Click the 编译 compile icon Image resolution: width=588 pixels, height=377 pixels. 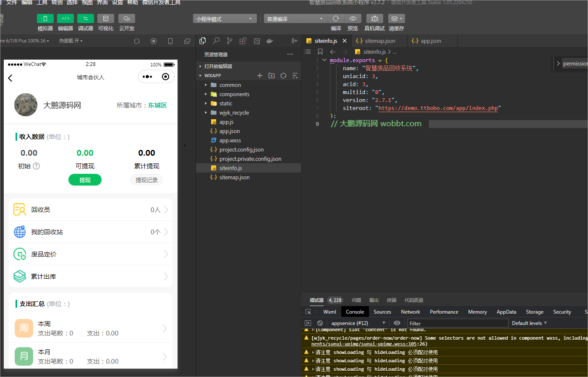click(336, 18)
